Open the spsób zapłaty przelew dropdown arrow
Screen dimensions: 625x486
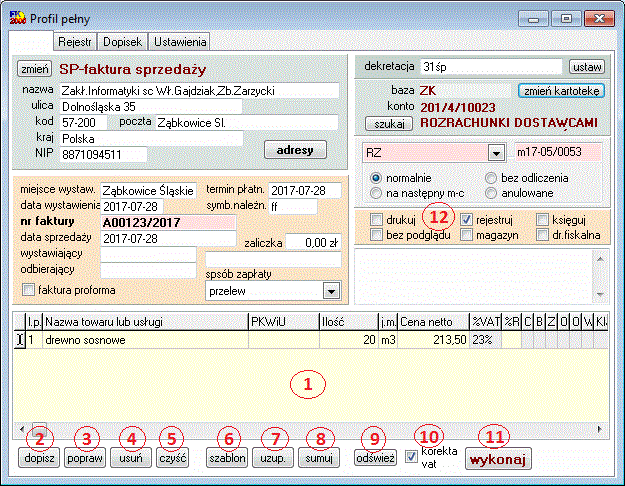pos(331,291)
